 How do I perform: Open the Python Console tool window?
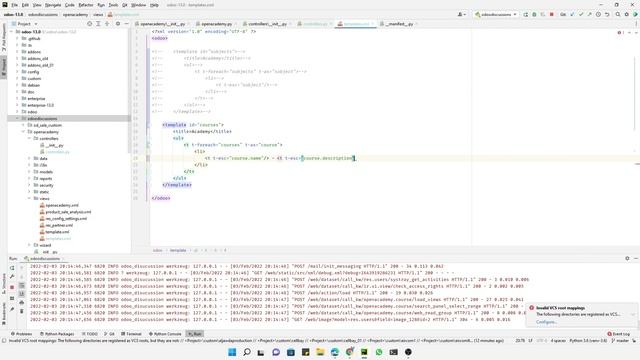pos(165,334)
